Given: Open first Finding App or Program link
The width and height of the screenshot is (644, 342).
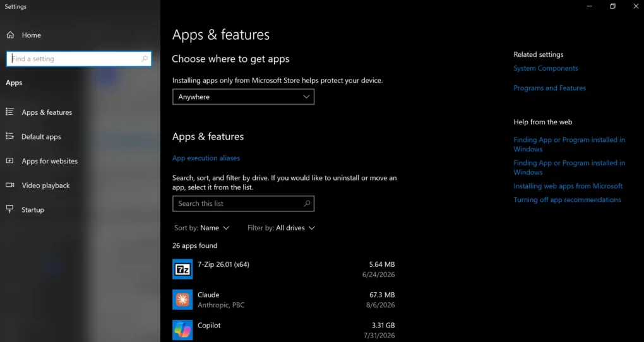Looking at the screenshot, I should point(569,144).
